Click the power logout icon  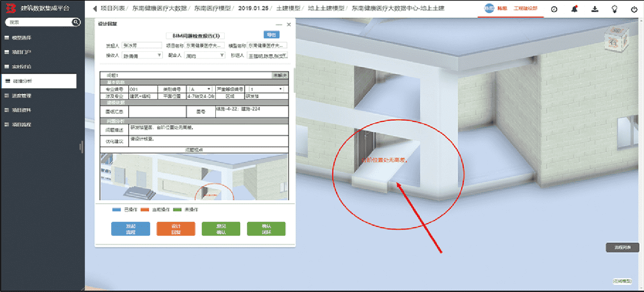[x=634, y=9]
